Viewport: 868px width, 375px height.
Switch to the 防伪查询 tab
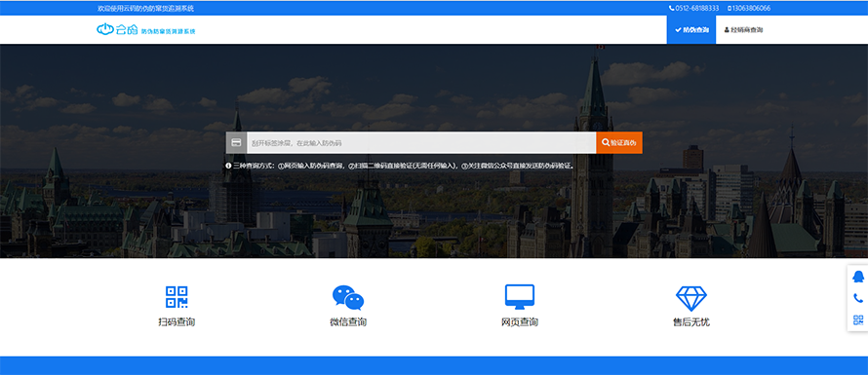tap(690, 30)
